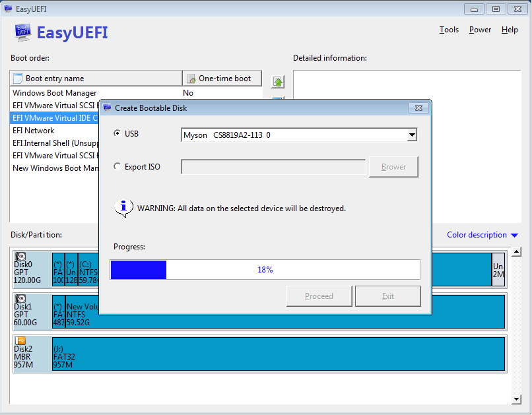Click the No one-time boot value

pyautogui.click(x=188, y=93)
